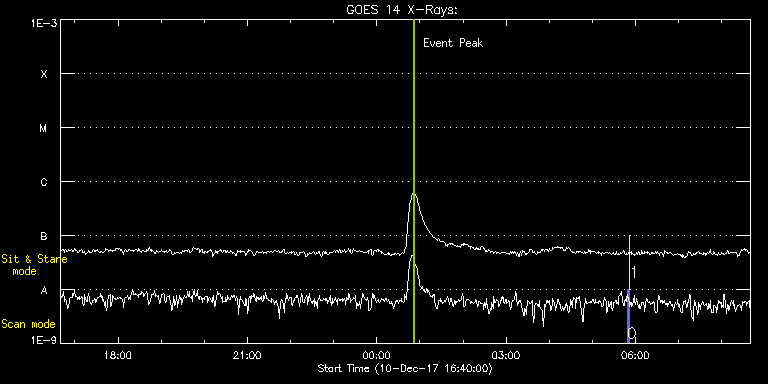Click the upper curve flare peak

(414, 194)
